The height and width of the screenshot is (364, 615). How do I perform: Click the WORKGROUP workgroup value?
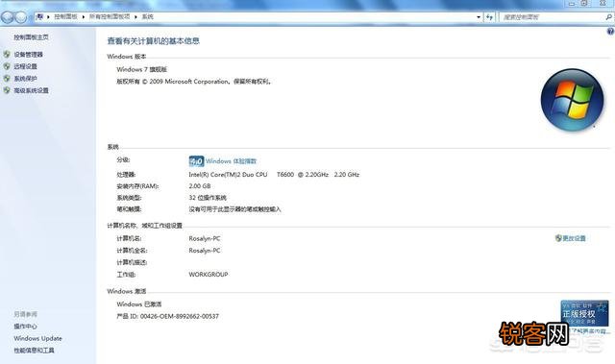point(209,275)
